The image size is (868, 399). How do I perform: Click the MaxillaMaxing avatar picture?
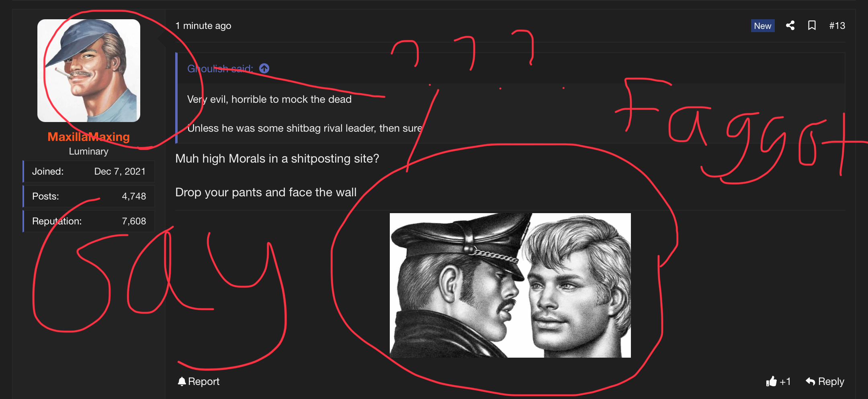pos(89,71)
